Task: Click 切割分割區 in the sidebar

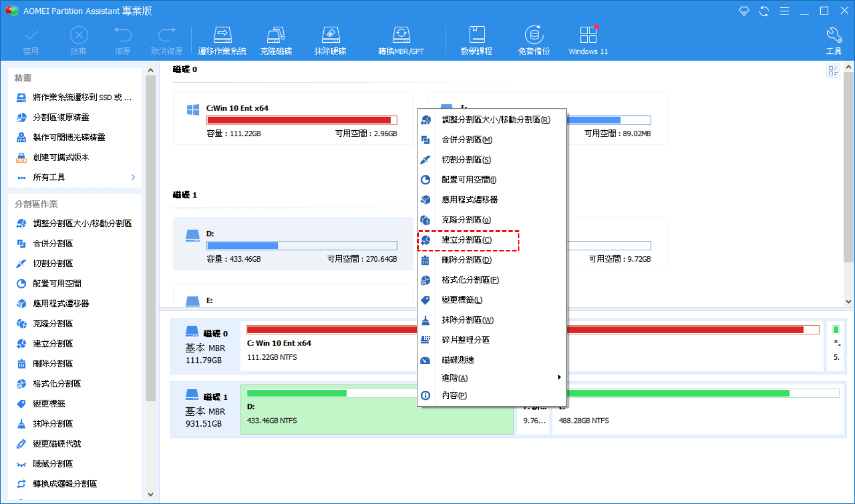Action: [44, 264]
